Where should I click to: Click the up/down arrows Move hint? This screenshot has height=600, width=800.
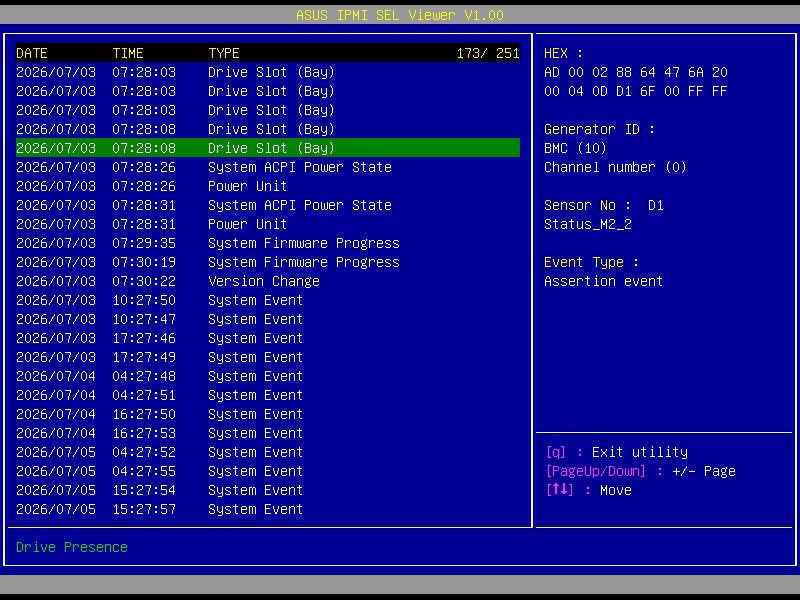(589, 490)
